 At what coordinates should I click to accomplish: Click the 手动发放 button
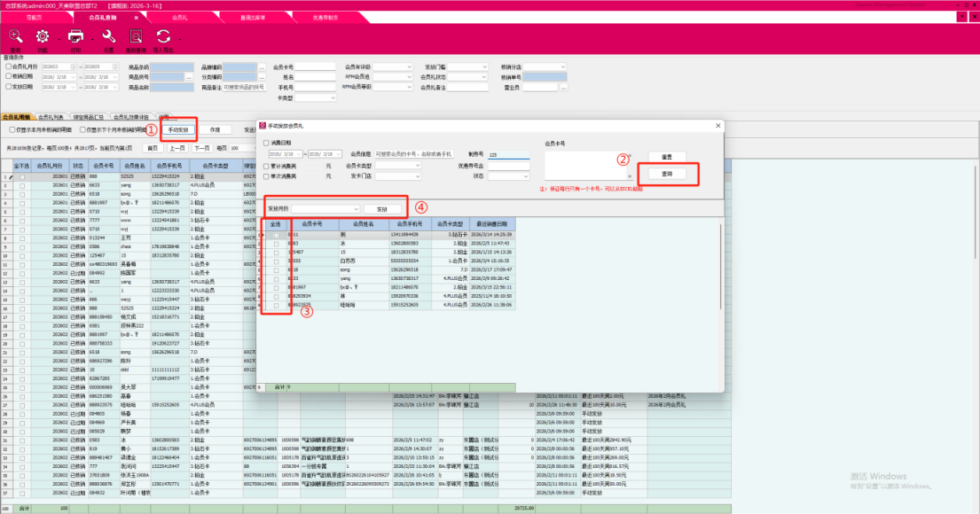[178, 129]
